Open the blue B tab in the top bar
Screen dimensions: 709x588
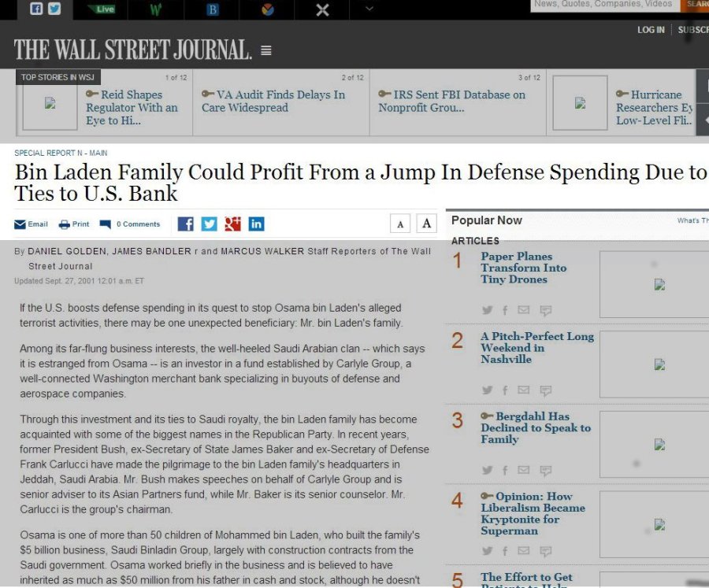click(212, 9)
